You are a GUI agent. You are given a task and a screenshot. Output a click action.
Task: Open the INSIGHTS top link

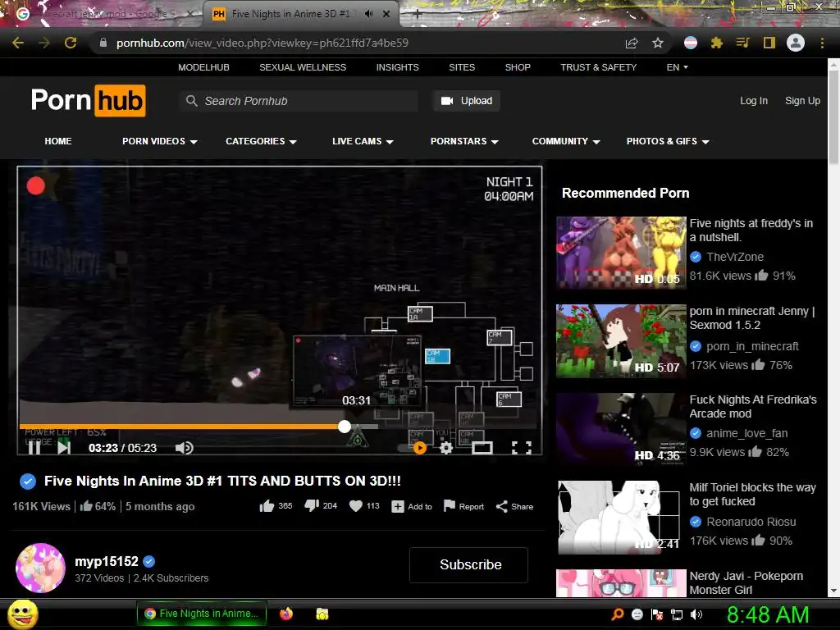tap(398, 67)
